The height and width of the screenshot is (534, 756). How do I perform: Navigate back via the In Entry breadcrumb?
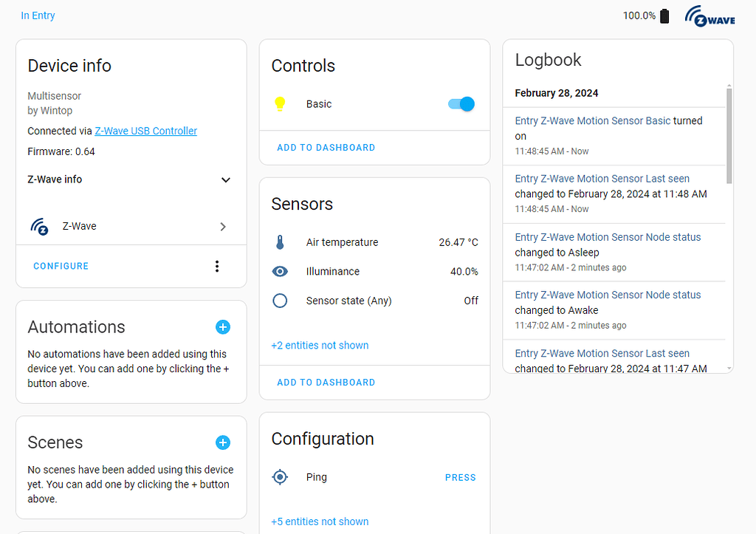[38, 16]
